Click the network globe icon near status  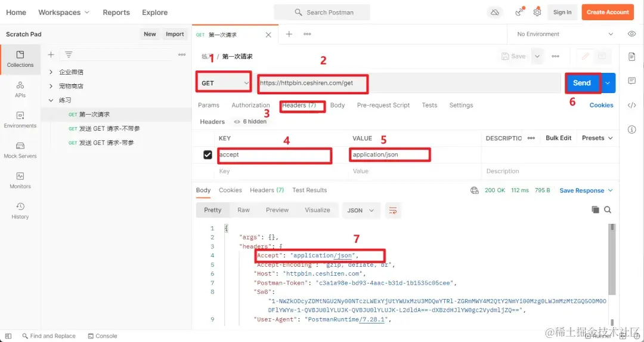click(475, 190)
